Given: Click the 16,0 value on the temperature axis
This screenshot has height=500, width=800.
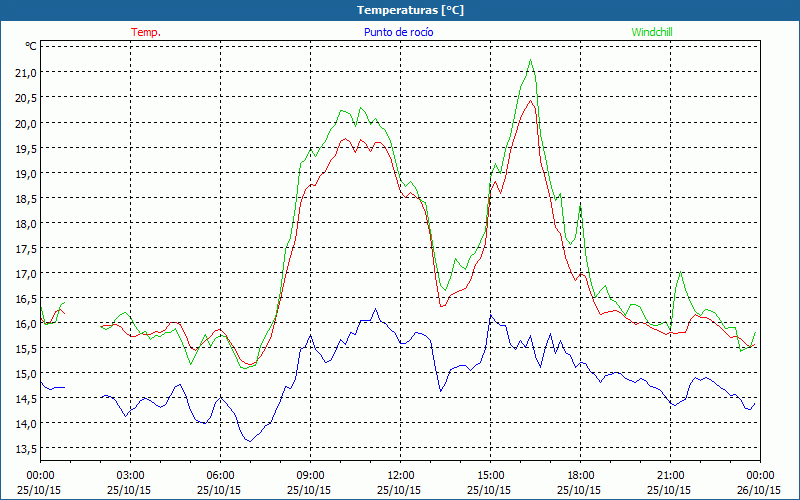Looking at the screenshot, I should pyautogui.click(x=26, y=323).
